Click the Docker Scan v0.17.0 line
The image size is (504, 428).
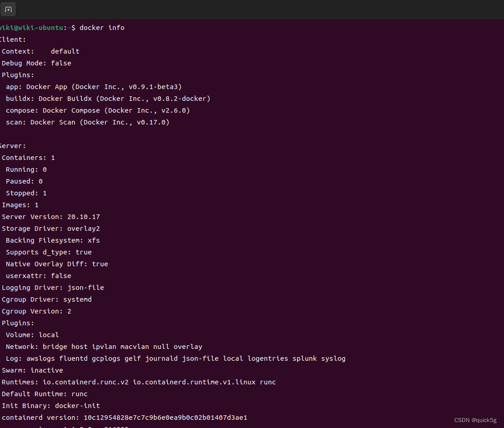(x=87, y=122)
